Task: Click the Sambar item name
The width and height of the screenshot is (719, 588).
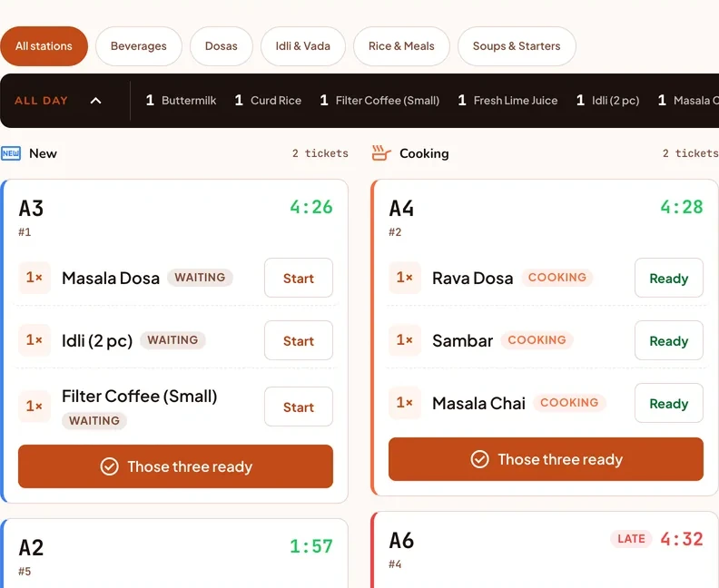Action: pos(463,340)
